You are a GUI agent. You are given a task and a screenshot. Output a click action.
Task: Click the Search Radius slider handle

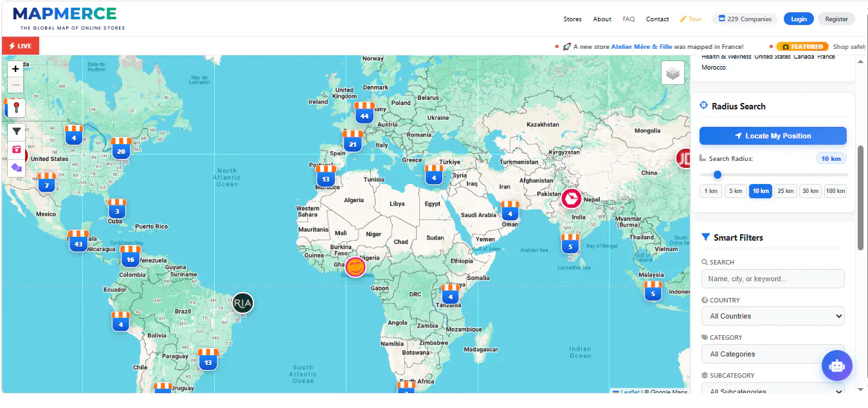click(718, 174)
